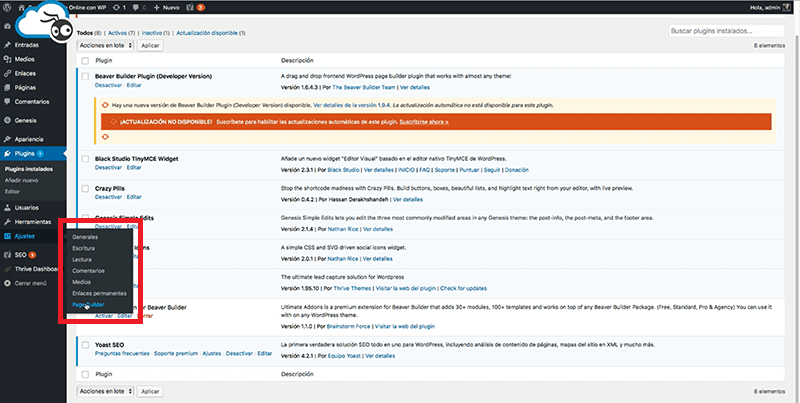Open 'Añadir nuevo' under Plugins submenu
This screenshot has width=800, height=403.
(x=21, y=181)
